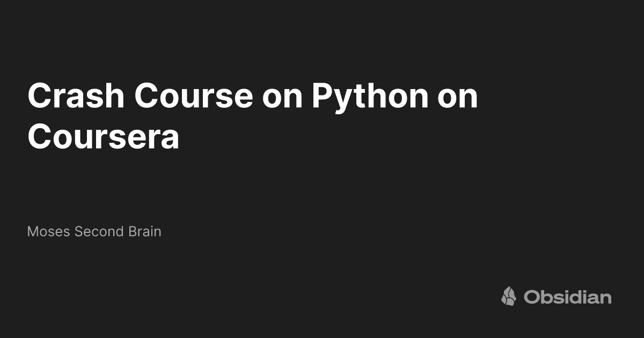Click the empty dark background above title
The image size is (644, 338).
pos(322,38)
